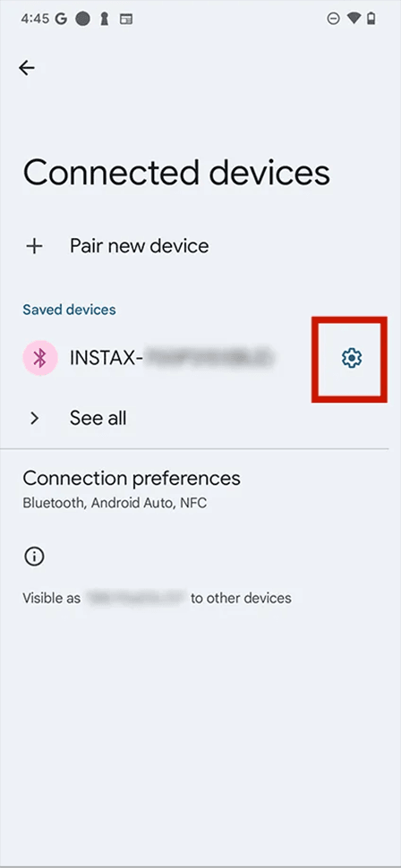The width and height of the screenshot is (401, 868).
Task: Tap Bluetooth, Android Auto, NFC subtitle
Action: click(x=115, y=503)
